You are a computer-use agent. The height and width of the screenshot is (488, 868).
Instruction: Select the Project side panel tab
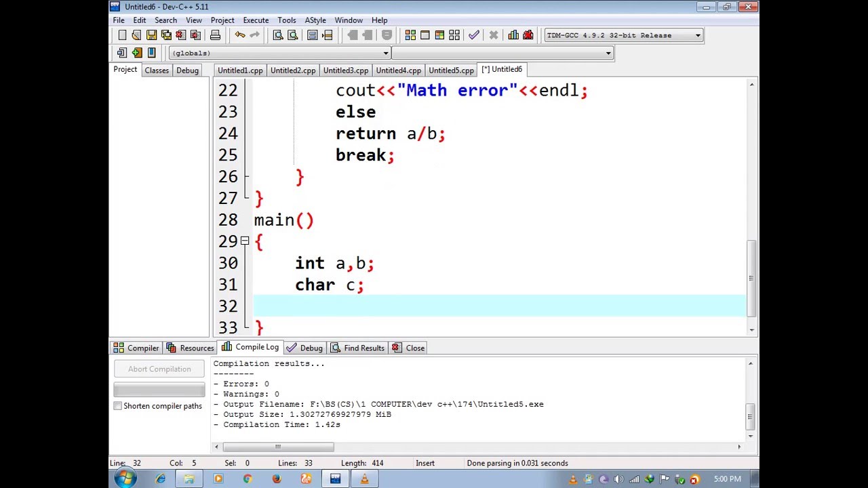tap(125, 70)
